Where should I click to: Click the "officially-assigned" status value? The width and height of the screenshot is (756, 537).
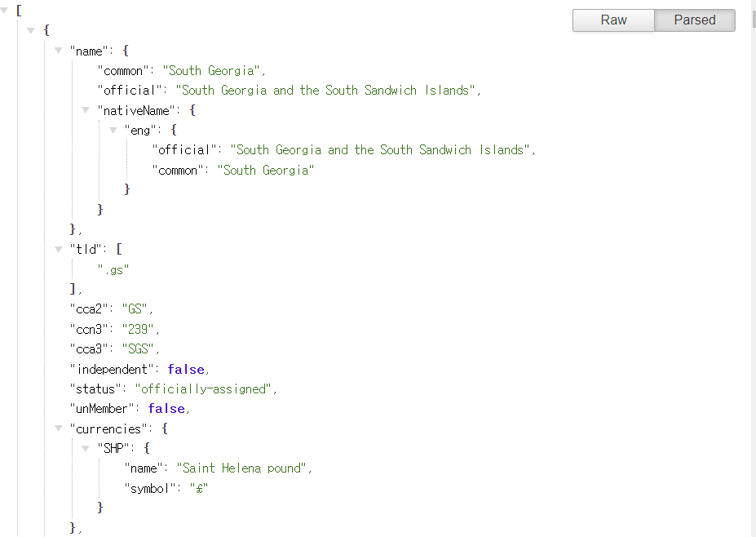[203, 389]
